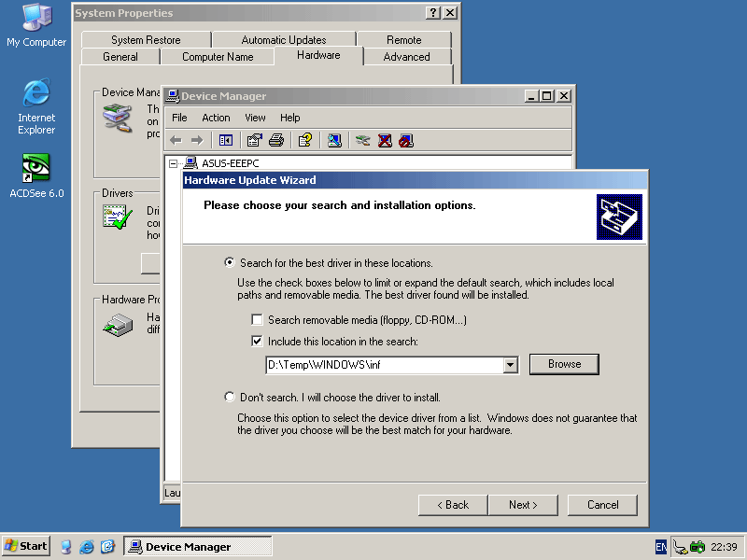Select the Internet Explorer desktop icon

[x=36, y=106]
